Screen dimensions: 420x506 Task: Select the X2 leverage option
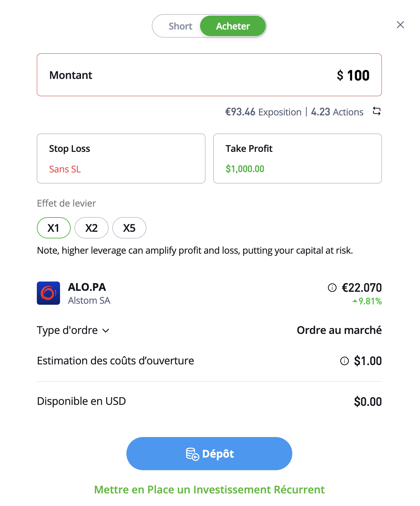click(92, 228)
